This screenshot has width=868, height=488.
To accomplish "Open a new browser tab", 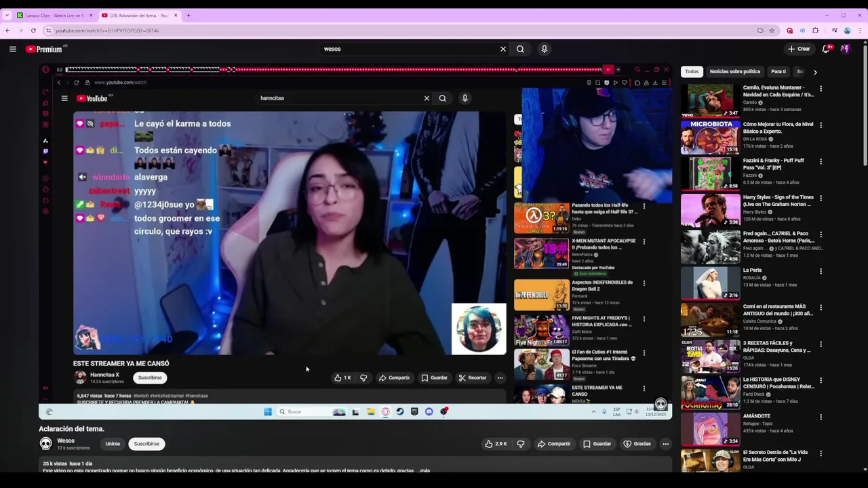I will [189, 15].
